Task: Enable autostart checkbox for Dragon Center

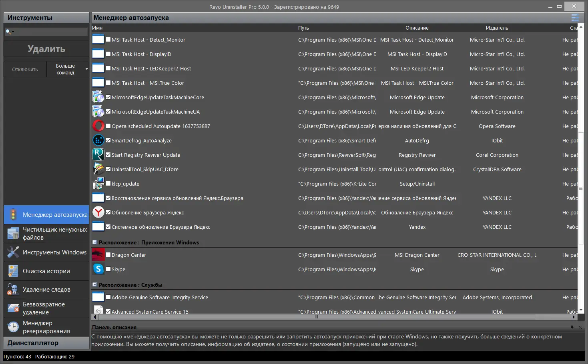Action: pyautogui.click(x=108, y=254)
